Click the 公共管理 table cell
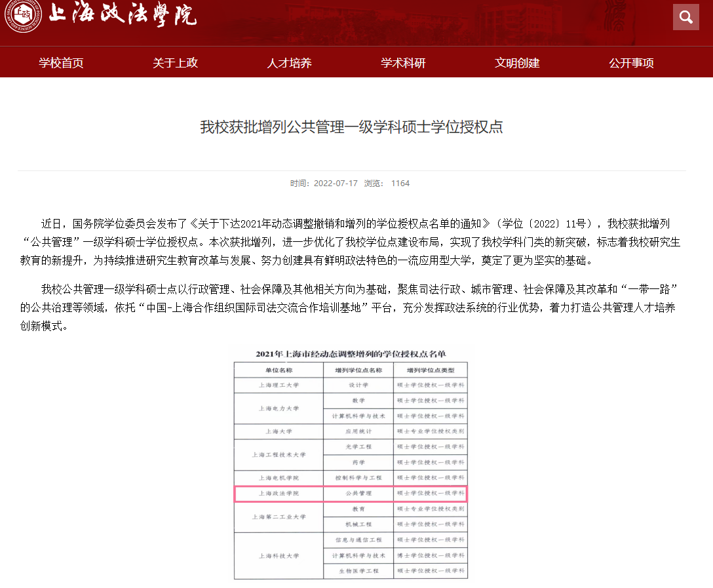Screen dimensions: 713x588 point(358,494)
